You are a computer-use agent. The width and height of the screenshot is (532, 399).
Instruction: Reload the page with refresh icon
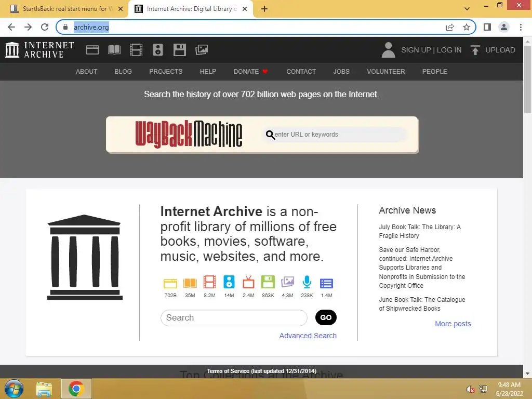pyautogui.click(x=45, y=27)
